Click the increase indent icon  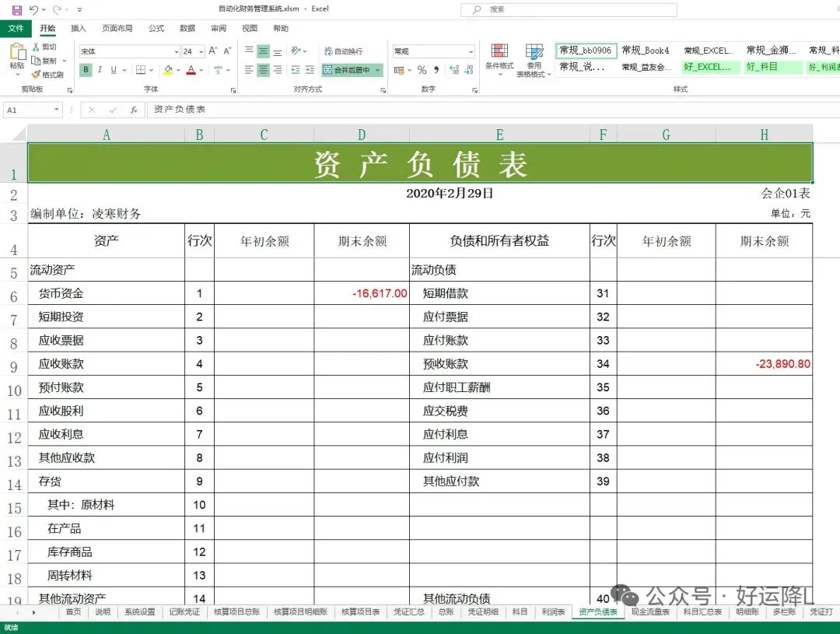pos(310,70)
